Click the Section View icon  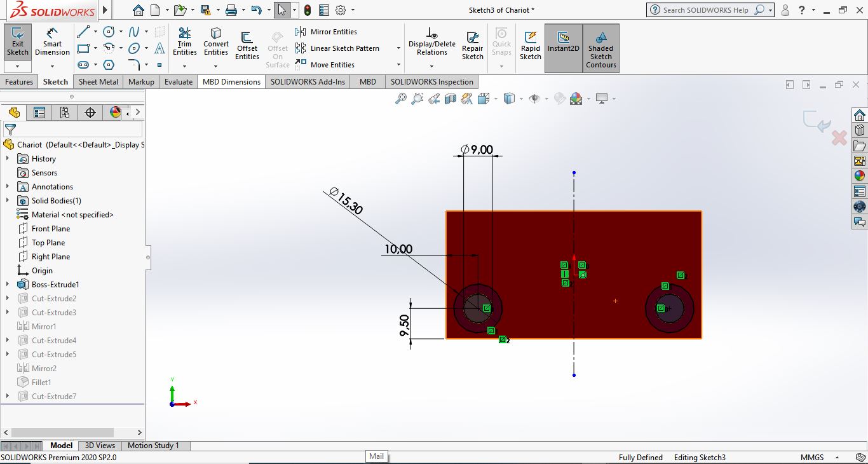[x=451, y=99]
